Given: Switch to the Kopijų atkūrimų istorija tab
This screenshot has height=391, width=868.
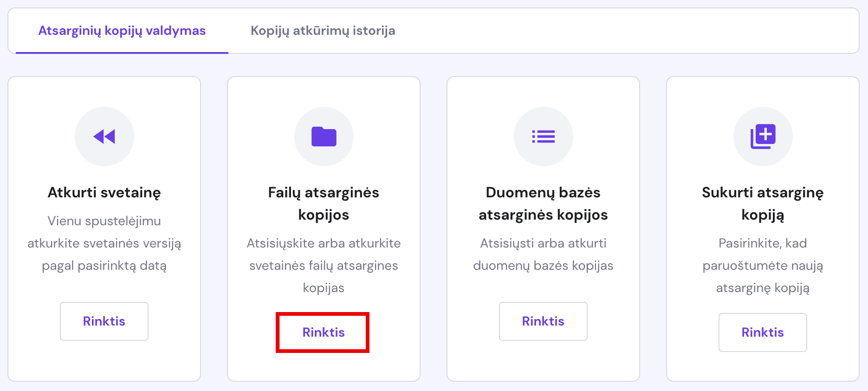Looking at the screenshot, I should click(323, 31).
